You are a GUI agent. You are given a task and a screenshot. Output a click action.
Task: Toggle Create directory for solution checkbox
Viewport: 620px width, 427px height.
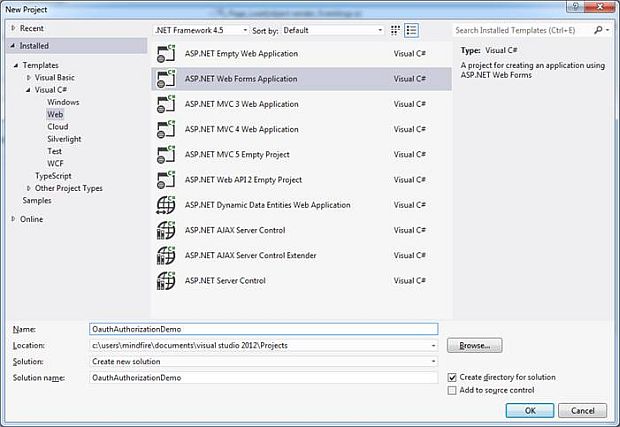pyautogui.click(x=452, y=378)
